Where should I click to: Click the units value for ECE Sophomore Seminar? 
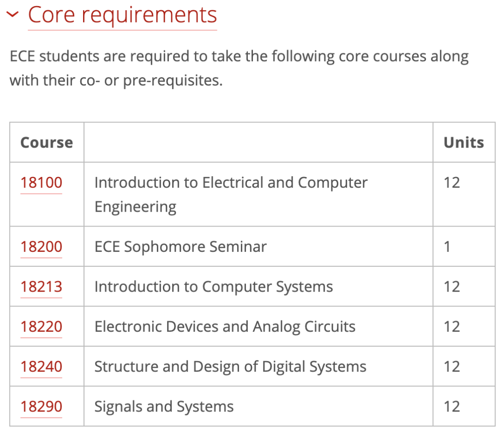click(x=447, y=247)
